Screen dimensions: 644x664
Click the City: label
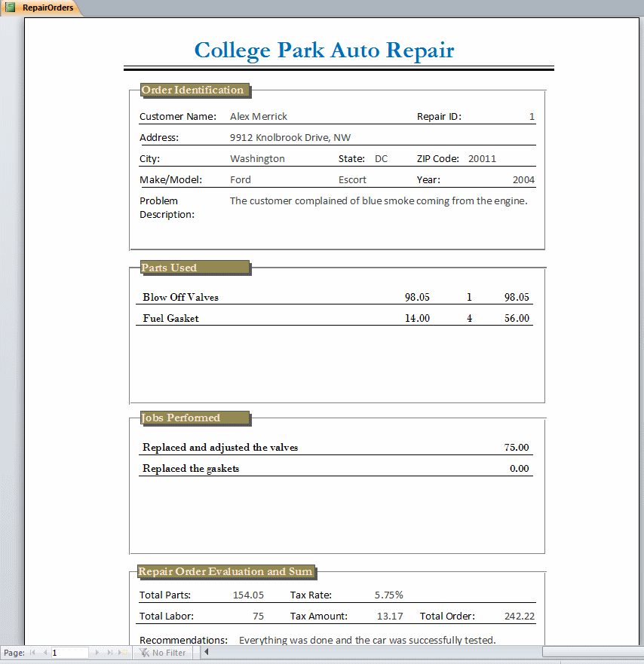(x=149, y=159)
